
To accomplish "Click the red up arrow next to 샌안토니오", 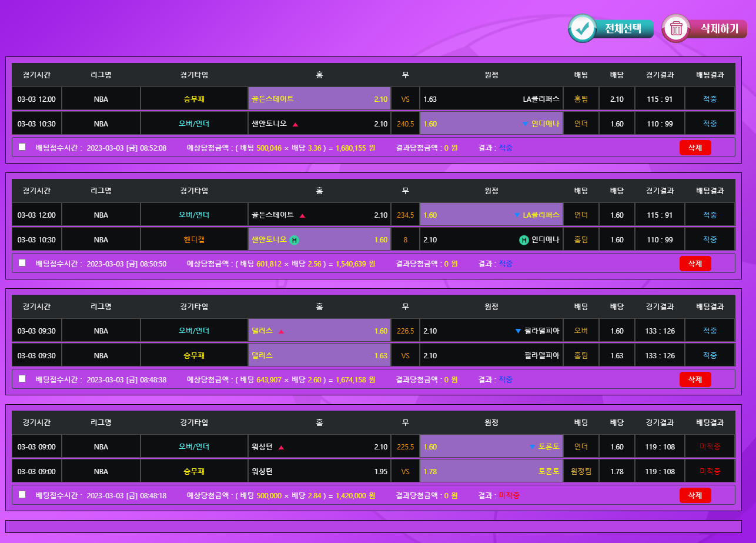I will click(x=295, y=124).
